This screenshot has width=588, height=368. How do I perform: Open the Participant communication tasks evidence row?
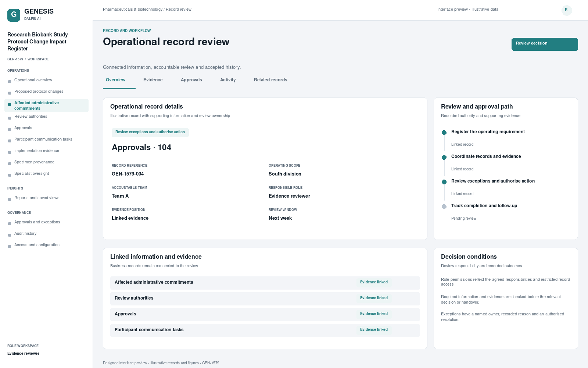[265, 330]
